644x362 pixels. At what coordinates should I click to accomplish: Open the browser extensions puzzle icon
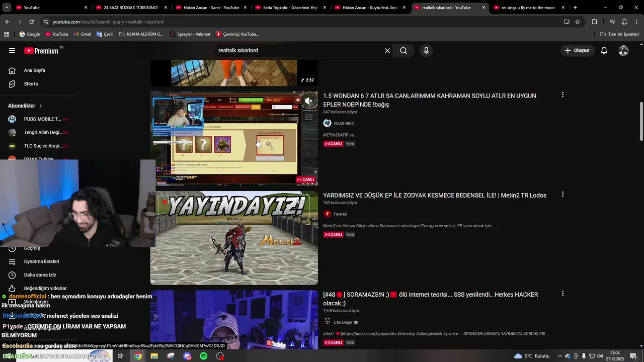pyautogui.click(x=594, y=22)
